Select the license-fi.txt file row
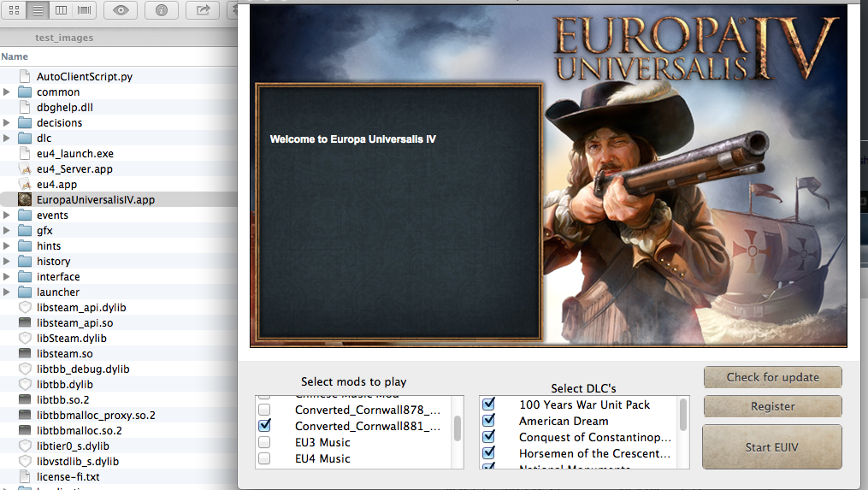The height and width of the screenshot is (490, 868). pos(68,476)
